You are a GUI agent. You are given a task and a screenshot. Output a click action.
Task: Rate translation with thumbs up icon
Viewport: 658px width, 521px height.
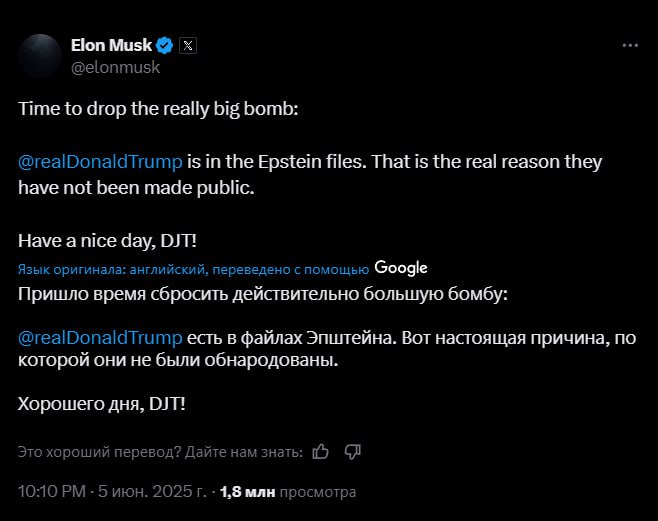click(x=321, y=451)
